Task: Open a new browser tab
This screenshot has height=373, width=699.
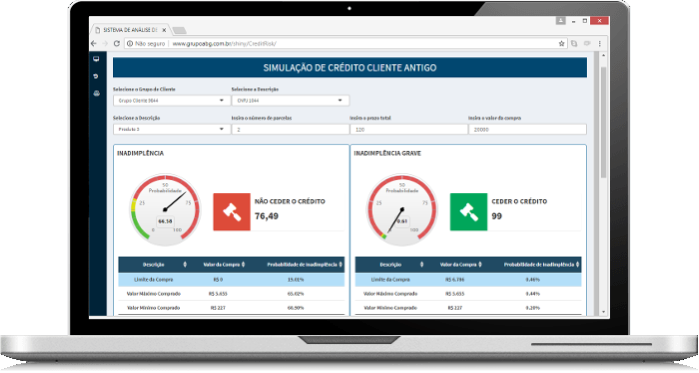Action: click(179, 30)
